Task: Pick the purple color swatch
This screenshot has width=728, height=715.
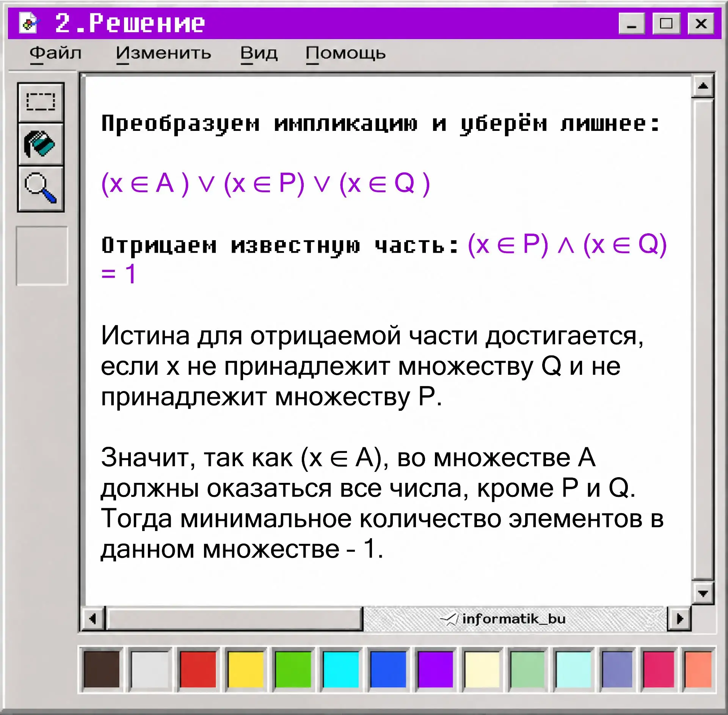Action: tap(435, 669)
